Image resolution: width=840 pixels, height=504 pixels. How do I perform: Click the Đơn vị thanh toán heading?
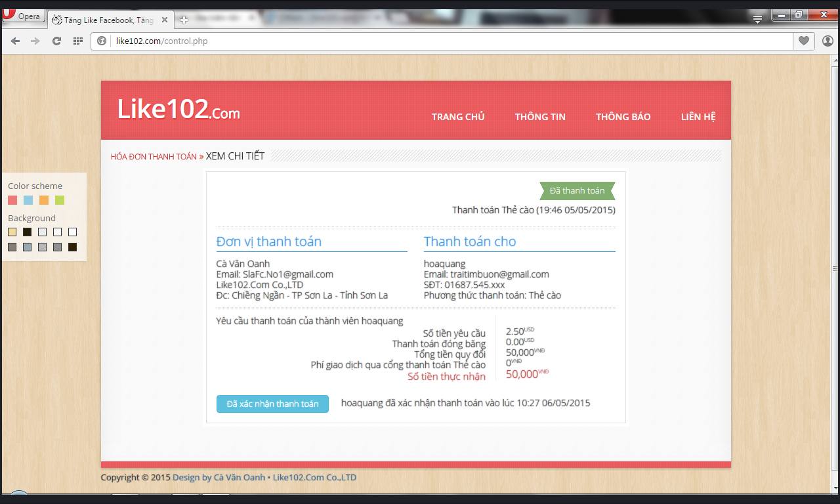point(269,241)
